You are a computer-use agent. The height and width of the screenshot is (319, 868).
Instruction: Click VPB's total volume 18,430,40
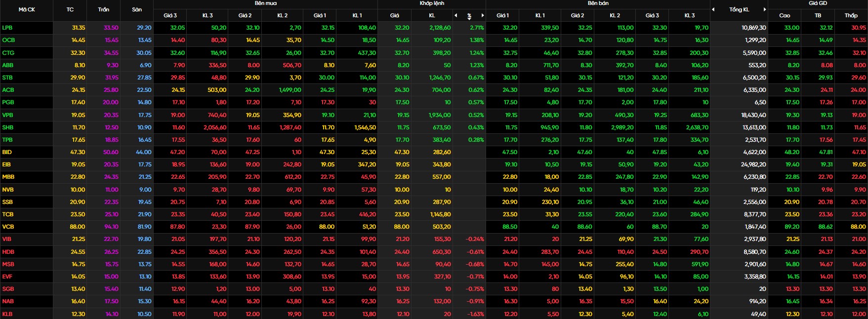[754, 115]
